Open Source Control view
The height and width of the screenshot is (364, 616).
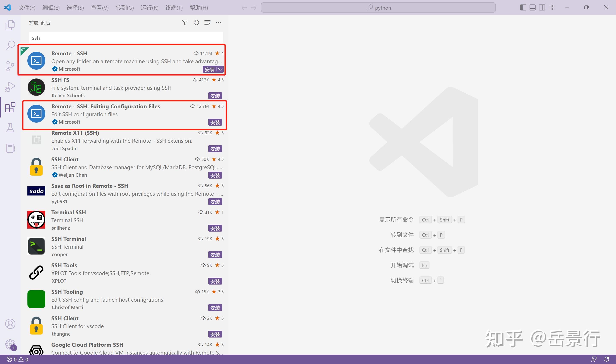pyautogui.click(x=10, y=66)
